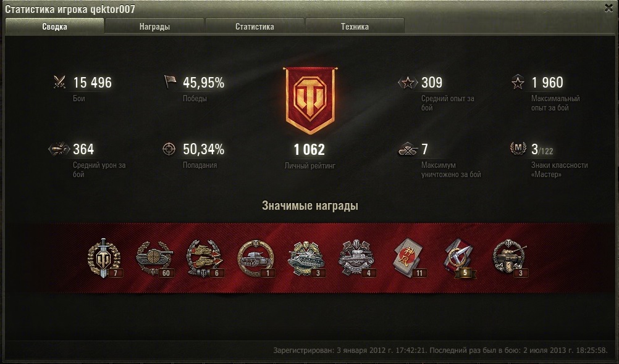This screenshot has width=619, height=364.
Task: Switch to the Награды tab
Action: tap(154, 27)
